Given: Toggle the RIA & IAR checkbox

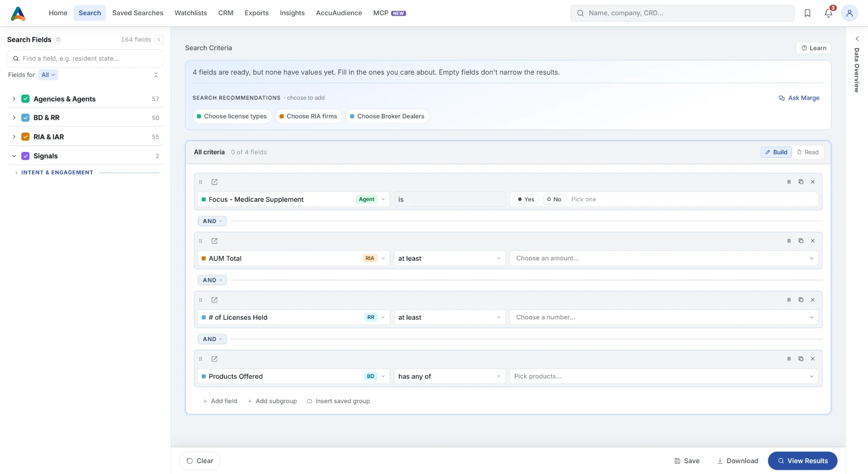Looking at the screenshot, I should pyautogui.click(x=26, y=137).
